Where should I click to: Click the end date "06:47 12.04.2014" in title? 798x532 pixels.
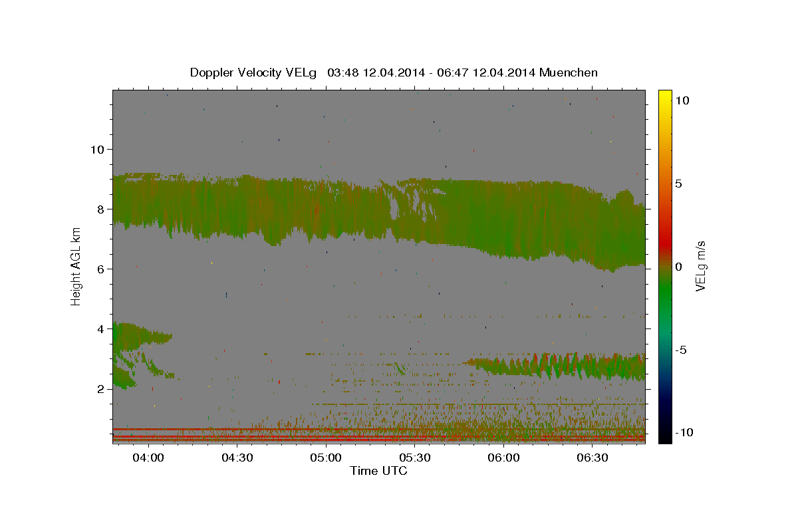tap(486, 72)
